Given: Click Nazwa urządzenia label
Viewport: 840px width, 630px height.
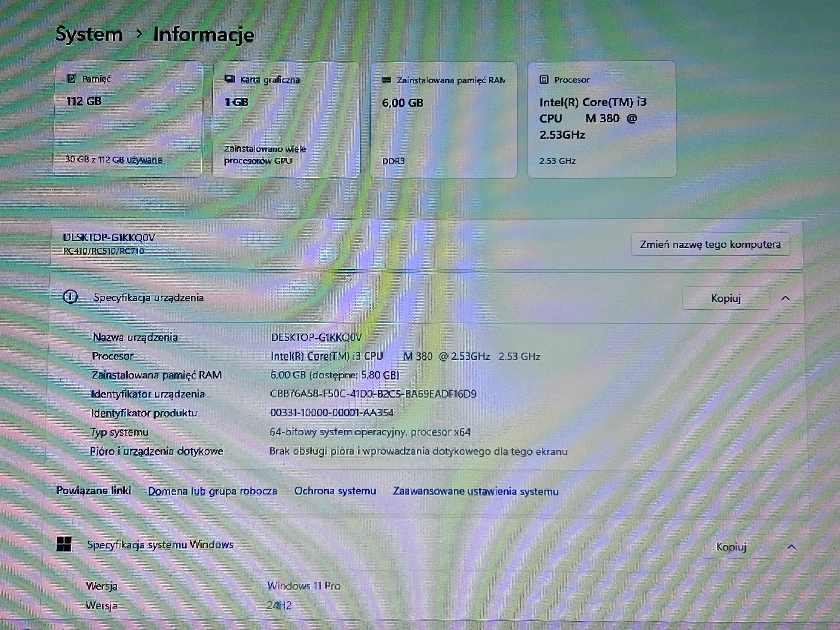Looking at the screenshot, I should [x=135, y=337].
